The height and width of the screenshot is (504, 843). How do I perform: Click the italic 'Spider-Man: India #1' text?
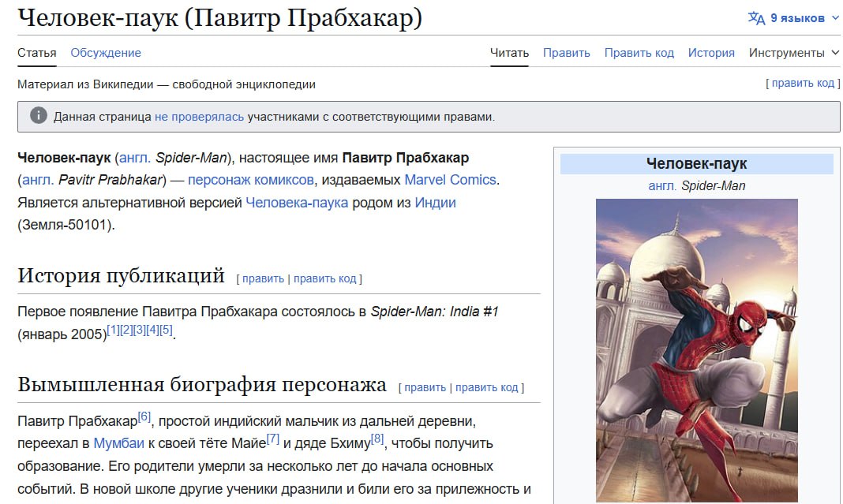(434, 311)
